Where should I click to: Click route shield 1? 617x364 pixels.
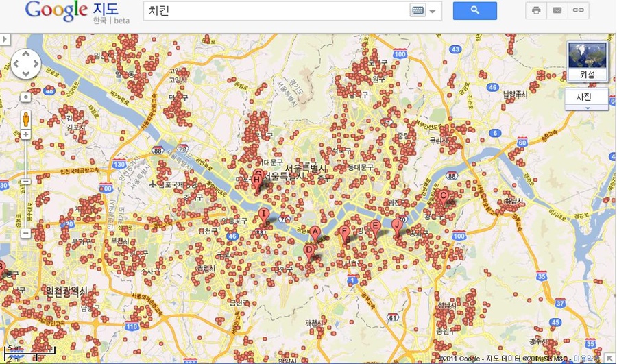tap(353, 280)
